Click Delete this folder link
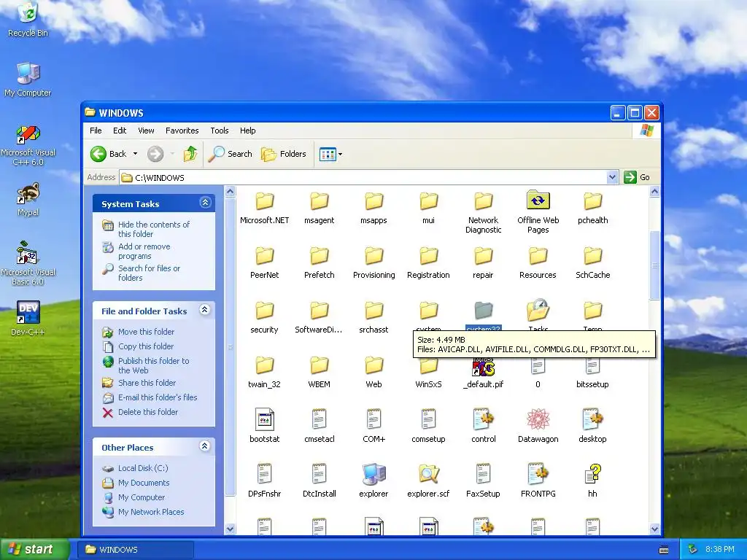This screenshot has height=560, width=747. point(147,413)
